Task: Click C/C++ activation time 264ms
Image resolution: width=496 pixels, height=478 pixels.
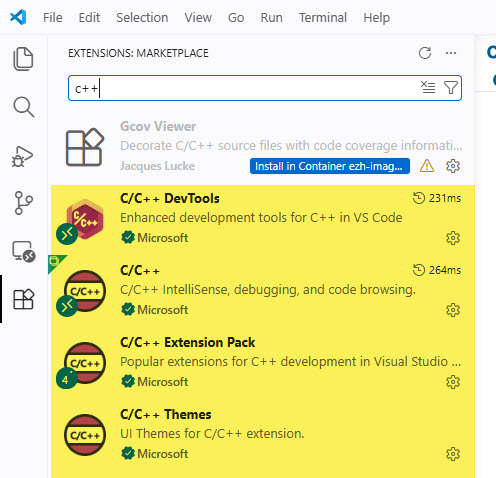Action: tap(437, 270)
